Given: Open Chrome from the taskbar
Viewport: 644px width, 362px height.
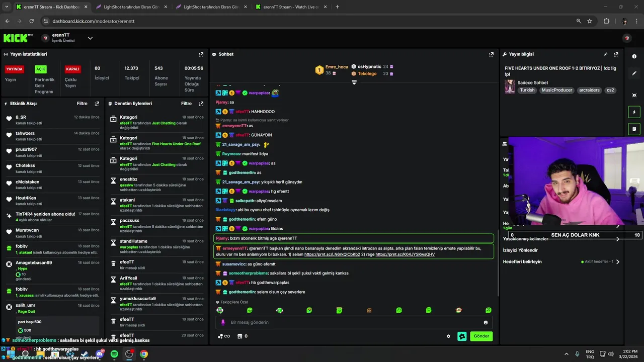Looking at the screenshot, I should coord(144,354).
